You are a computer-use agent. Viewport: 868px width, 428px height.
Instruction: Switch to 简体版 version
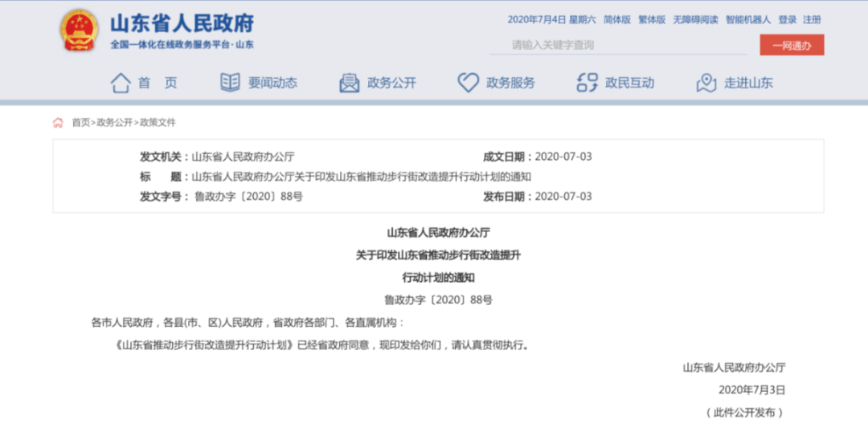tap(617, 20)
